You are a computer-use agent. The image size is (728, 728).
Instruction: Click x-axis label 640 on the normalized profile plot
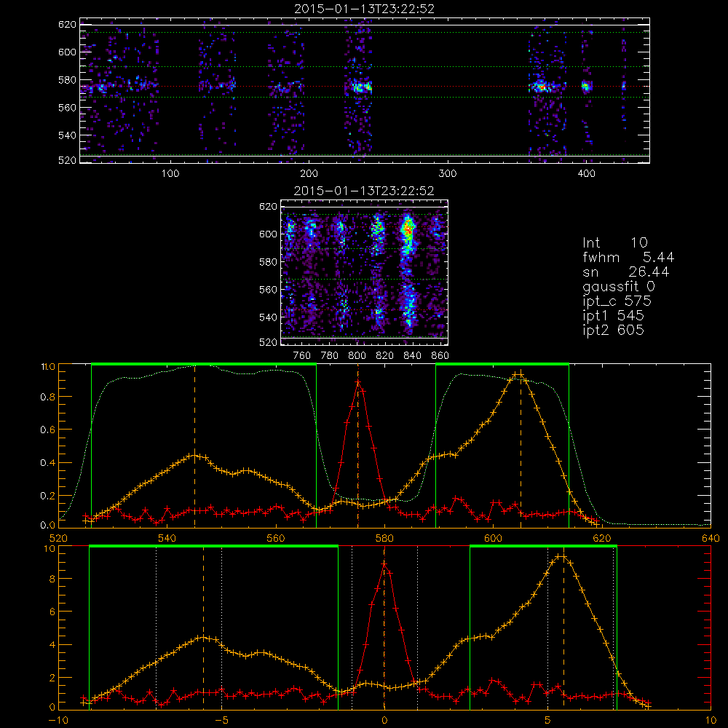click(x=711, y=539)
